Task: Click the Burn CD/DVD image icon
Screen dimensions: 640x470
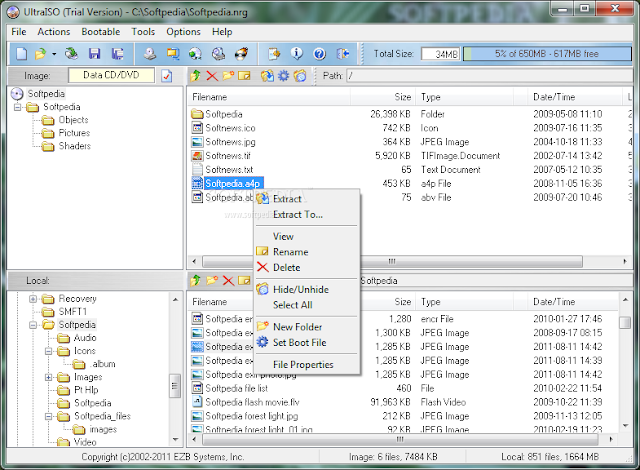Action: (242, 54)
